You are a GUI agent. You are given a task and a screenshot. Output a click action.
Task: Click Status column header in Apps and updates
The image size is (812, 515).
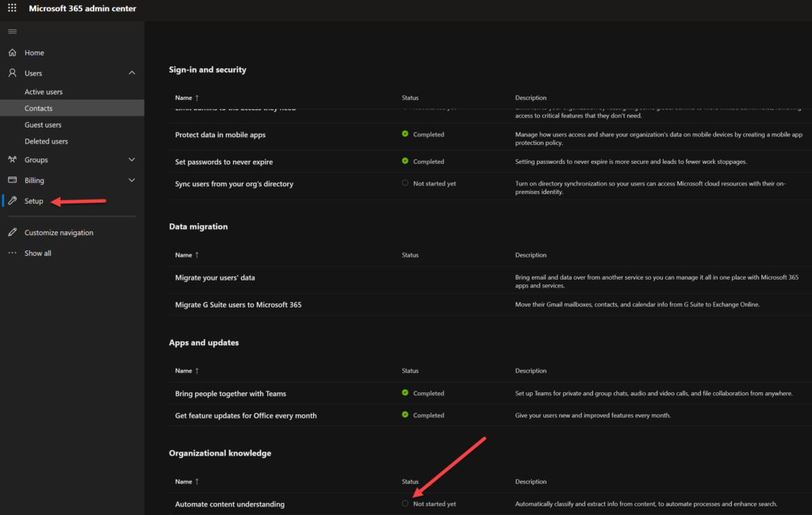(x=410, y=371)
